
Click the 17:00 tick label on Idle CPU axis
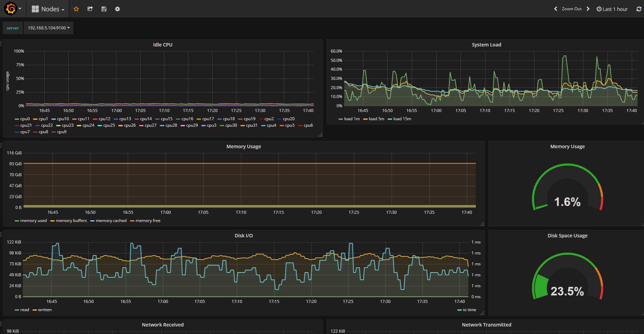click(x=116, y=111)
